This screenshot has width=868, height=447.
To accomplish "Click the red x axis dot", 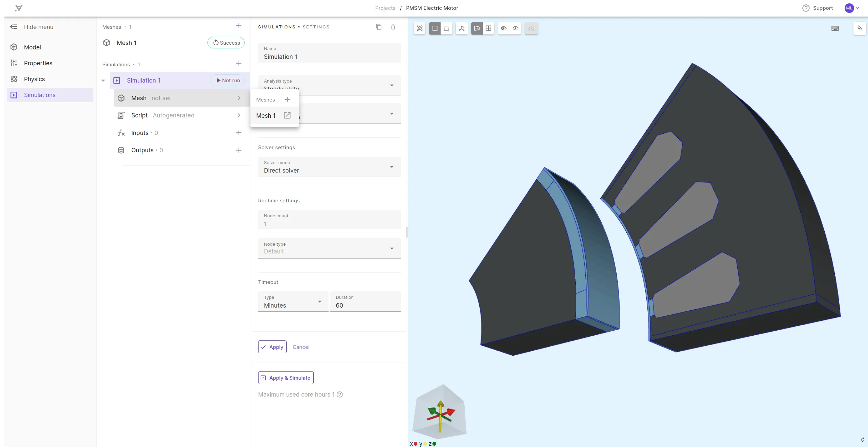I will (416, 444).
